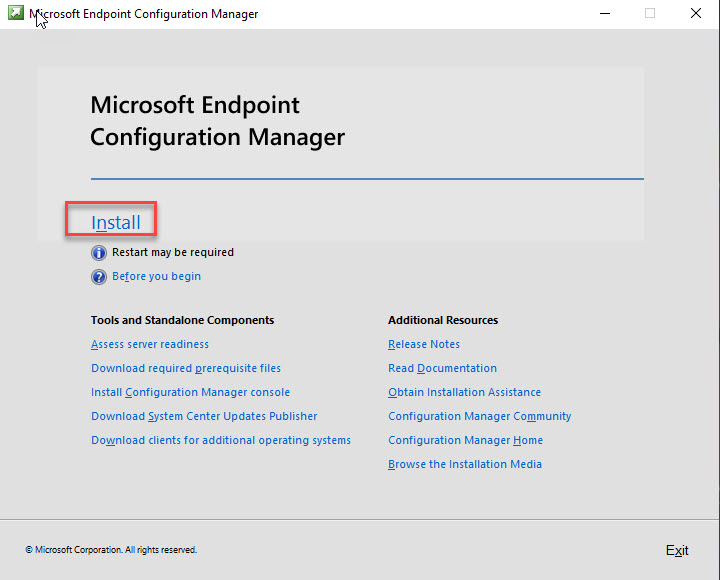Viewport: 720px width, 580px height.
Task: Open Assess server readiness tool
Action: 150,345
